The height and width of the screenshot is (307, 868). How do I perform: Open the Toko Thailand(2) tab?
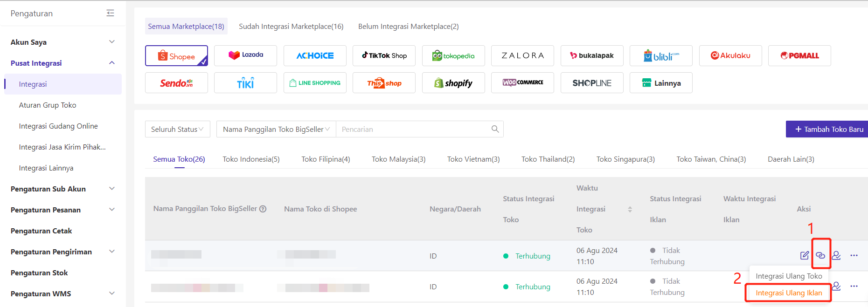click(548, 159)
